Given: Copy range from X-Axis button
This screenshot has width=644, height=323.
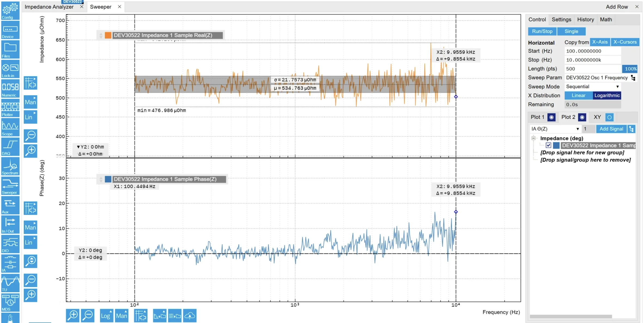Looking at the screenshot, I should tap(600, 42).
